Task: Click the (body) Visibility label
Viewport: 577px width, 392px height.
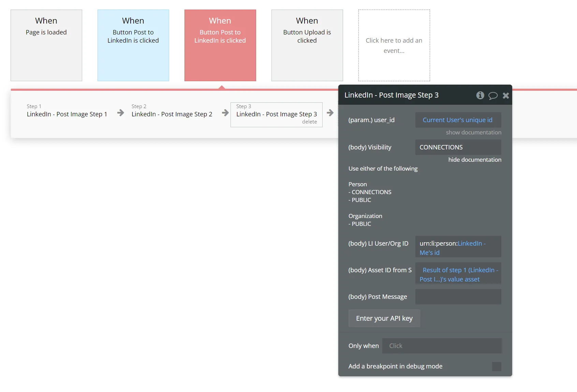Action: point(370,147)
